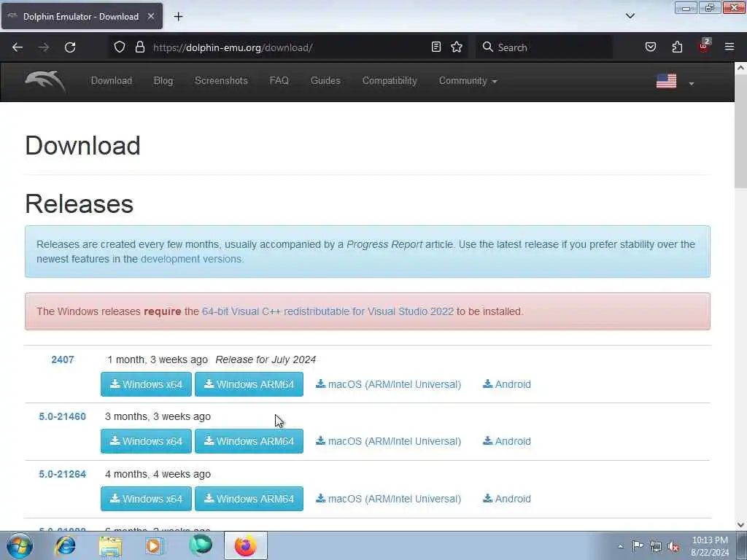Click the Firefox taskbar icon
Viewport: 747px width, 560px height.
(x=246, y=545)
